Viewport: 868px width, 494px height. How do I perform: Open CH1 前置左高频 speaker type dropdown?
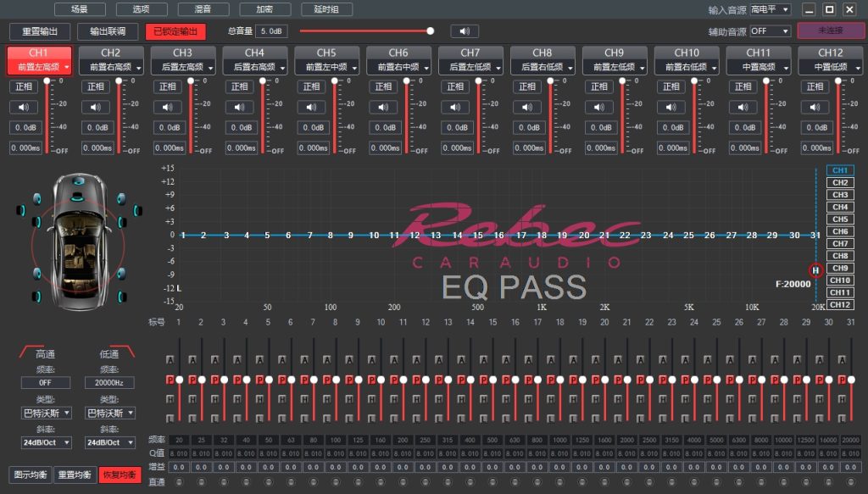[39, 67]
